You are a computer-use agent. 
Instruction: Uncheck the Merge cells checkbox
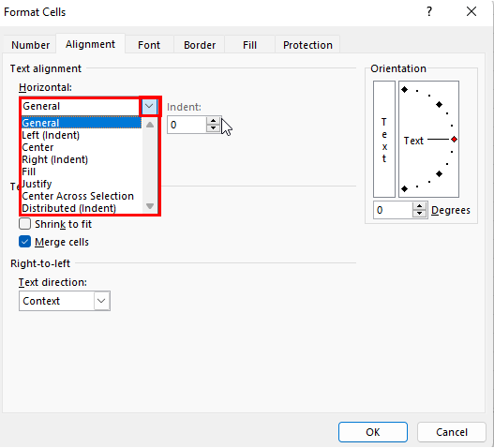(x=25, y=242)
